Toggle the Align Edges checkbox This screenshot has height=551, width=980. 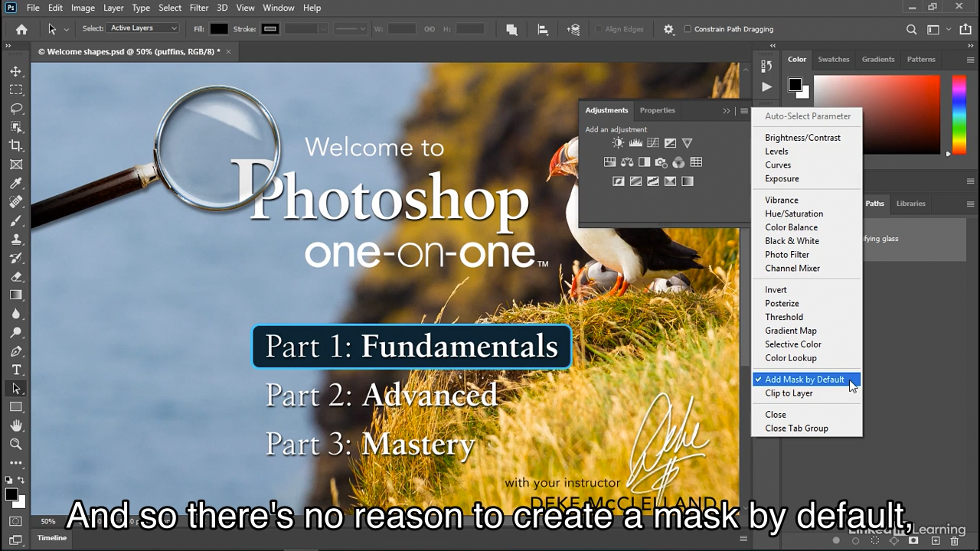[599, 29]
